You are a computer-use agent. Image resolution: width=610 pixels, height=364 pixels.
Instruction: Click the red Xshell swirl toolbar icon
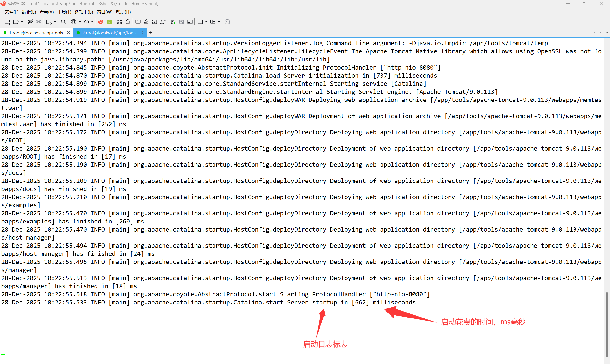pos(101,22)
